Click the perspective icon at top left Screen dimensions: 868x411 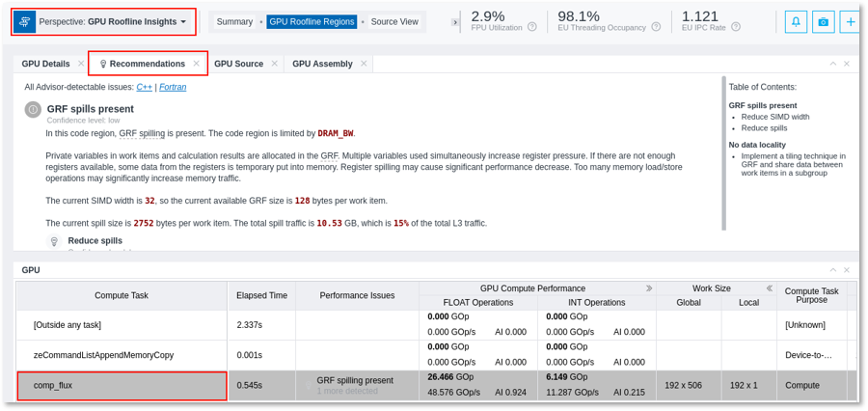25,21
